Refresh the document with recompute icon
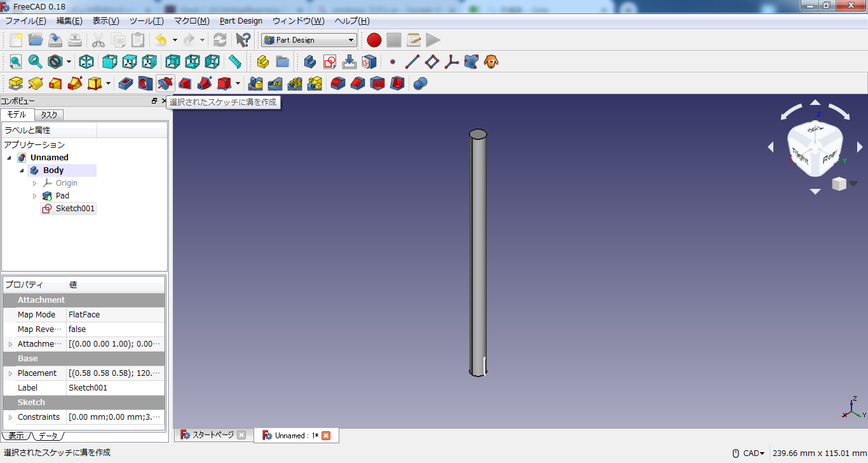The image size is (868, 463). (x=220, y=40)
